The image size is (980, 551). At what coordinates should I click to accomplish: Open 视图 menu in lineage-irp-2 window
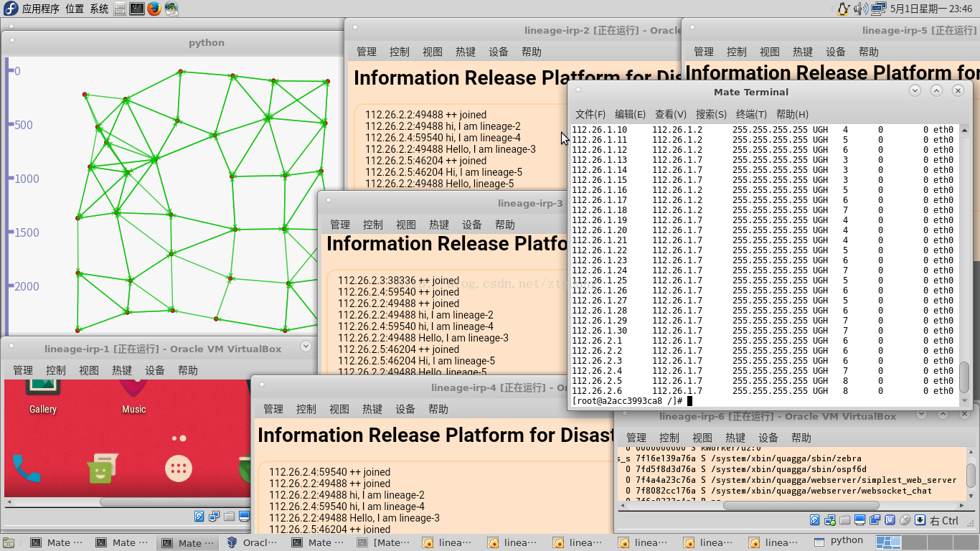[x=433, y=52]
